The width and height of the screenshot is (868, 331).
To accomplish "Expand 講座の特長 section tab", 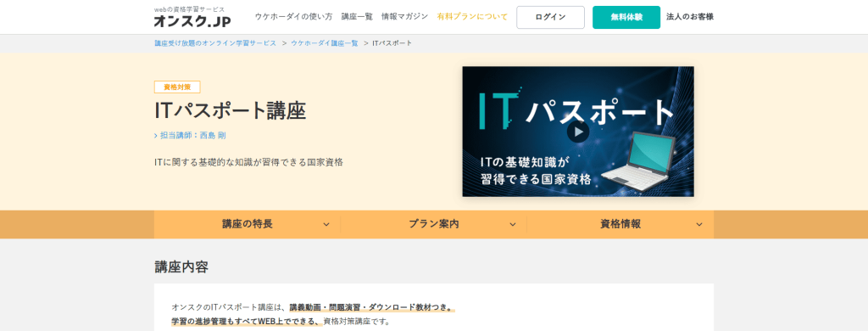I will click(247, 225).
